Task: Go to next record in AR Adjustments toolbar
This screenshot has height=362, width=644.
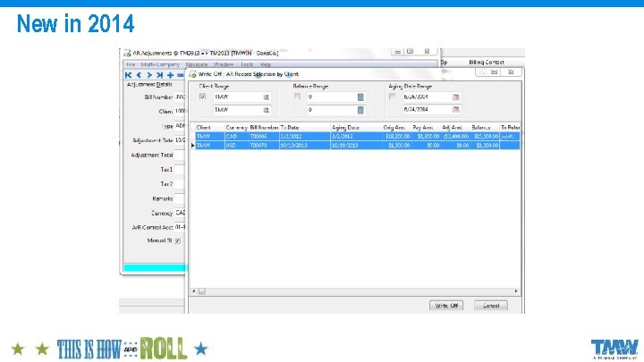Action: click(149, 75)
